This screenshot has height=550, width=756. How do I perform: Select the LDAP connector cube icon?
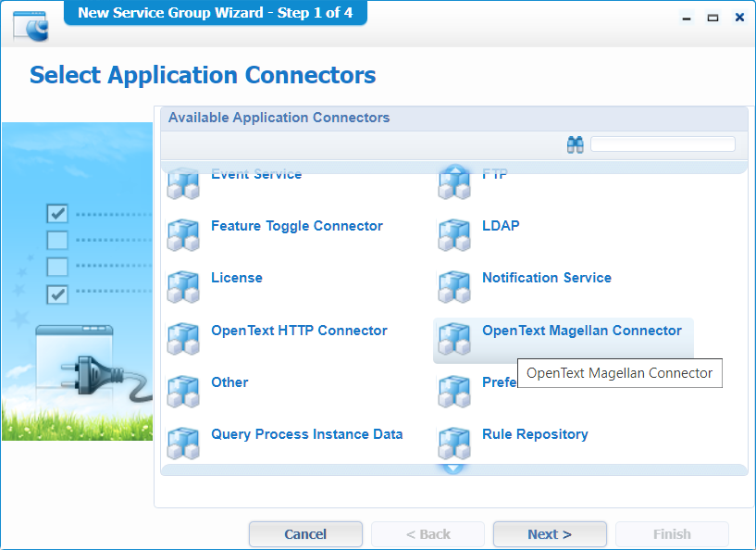click(x=454, y=235)
